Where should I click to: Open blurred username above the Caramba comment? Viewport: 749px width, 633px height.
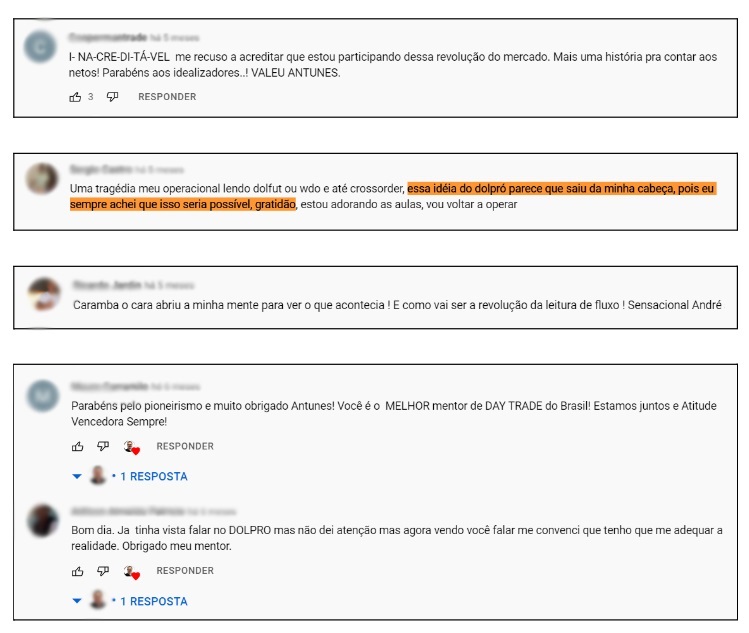click(107, 285)
